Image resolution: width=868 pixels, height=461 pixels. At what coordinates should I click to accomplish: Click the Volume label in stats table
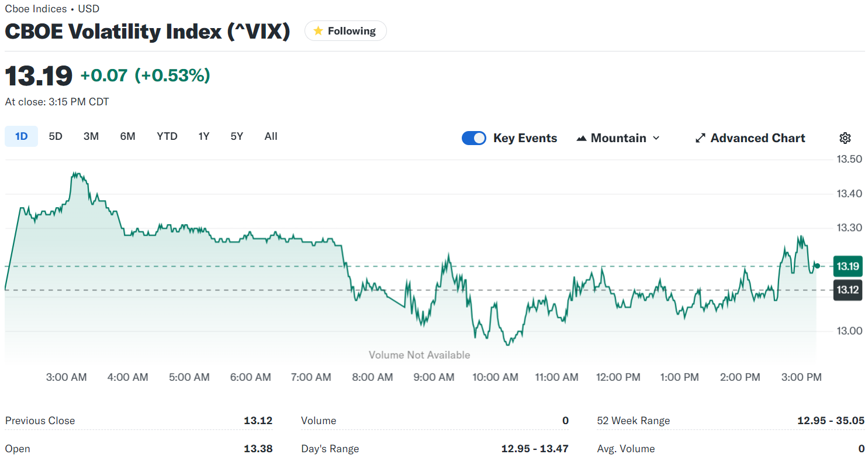pos(319,421)
